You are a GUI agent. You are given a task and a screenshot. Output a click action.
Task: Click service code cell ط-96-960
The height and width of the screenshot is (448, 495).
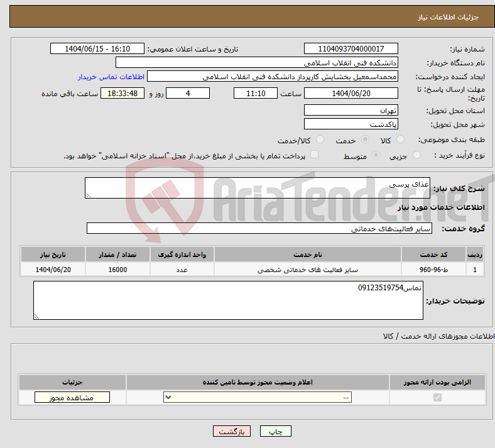pos(434,270)
